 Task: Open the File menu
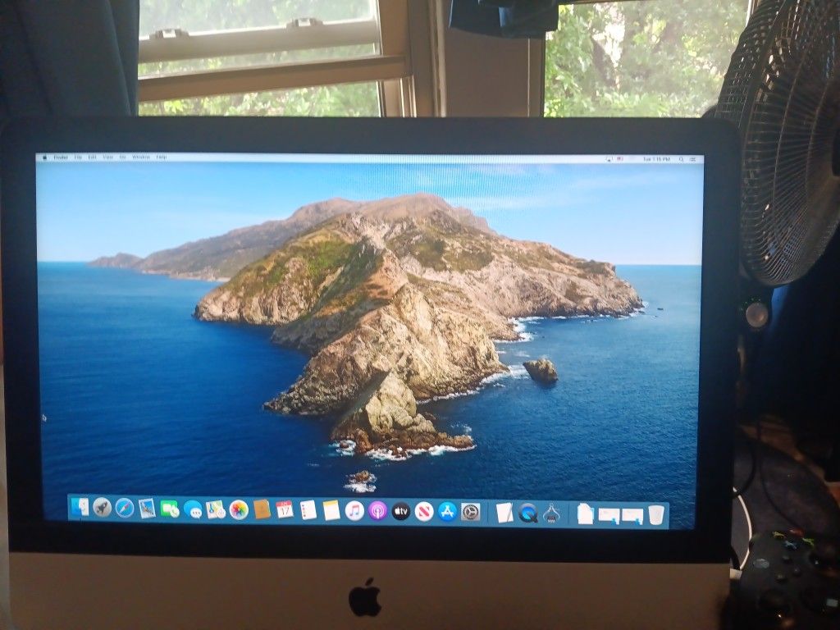pos(78,157)
